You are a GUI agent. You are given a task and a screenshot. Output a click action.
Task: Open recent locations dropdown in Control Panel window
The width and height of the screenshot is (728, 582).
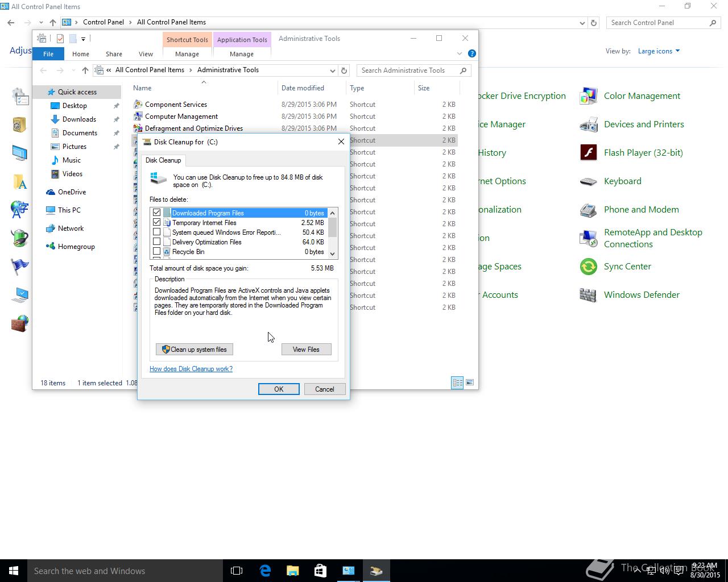click(x=41, y=23)
